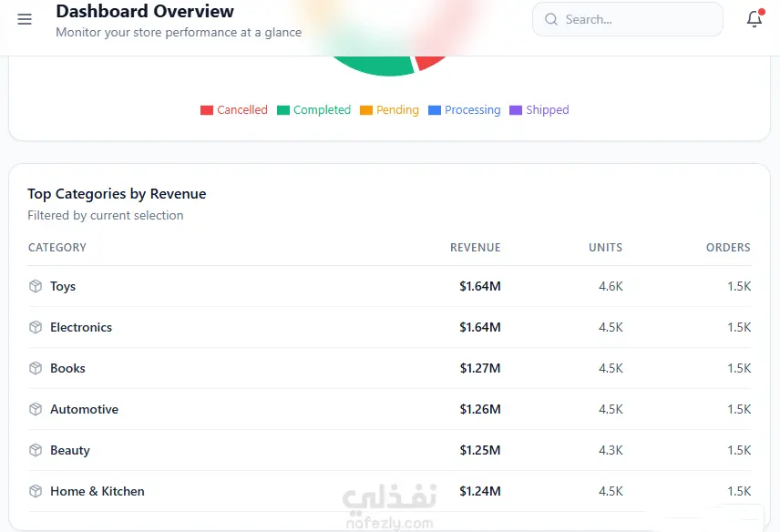Image resolution: width=780 pixels, height=532 pixels.
Task: Click the package icon beside Electronics
Action: (x=36, y=327)
